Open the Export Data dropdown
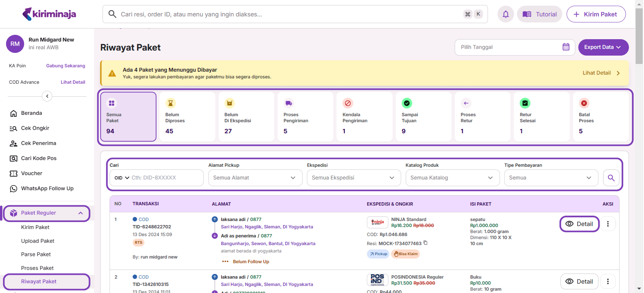The width and height of the screenshot is (644, 293). 603,47
